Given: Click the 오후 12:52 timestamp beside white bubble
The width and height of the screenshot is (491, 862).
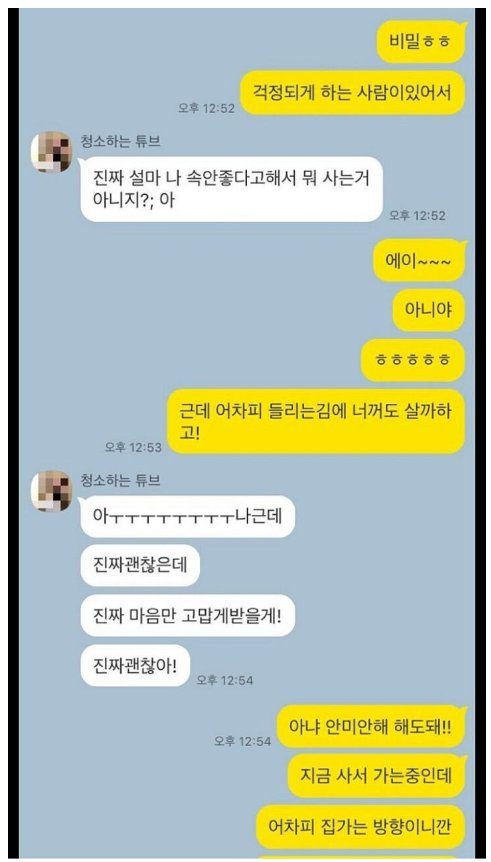Looking at the screenshot, I should pyautogui.click(x=417, y=216).
